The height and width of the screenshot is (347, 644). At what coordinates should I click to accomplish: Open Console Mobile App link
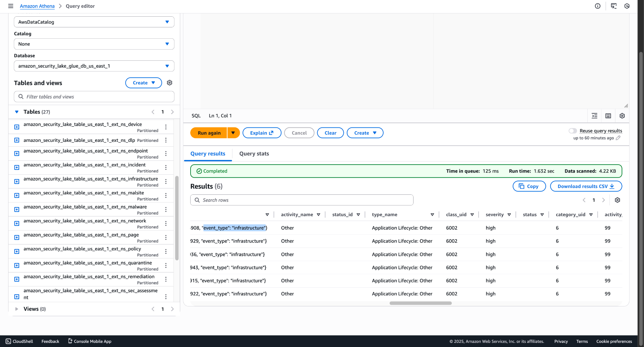pos(90,341)
